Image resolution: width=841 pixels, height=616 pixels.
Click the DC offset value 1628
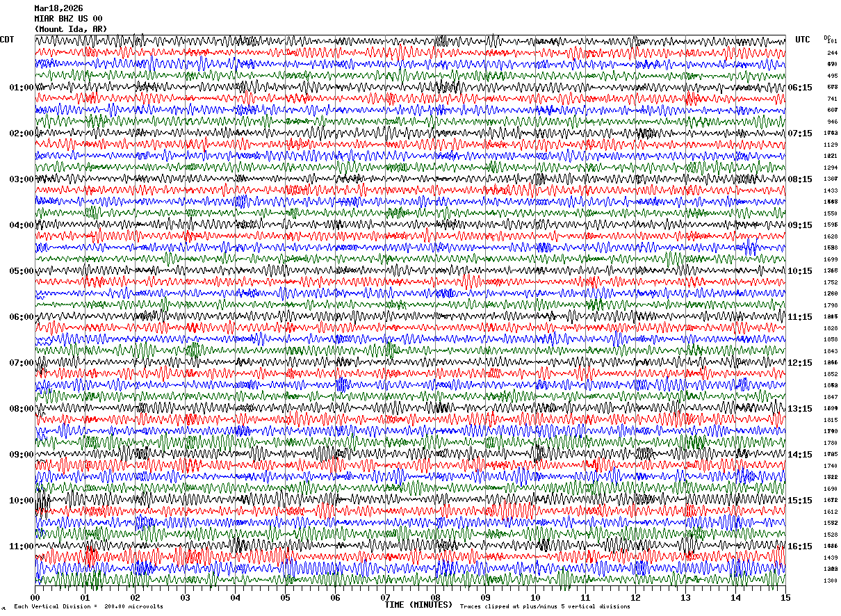click(831, 236)
